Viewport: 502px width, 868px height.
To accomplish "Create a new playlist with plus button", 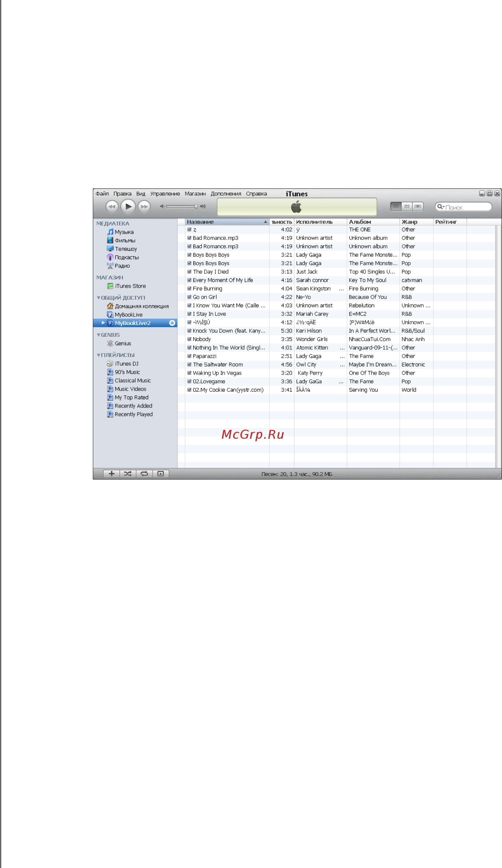I will (112, 474).
